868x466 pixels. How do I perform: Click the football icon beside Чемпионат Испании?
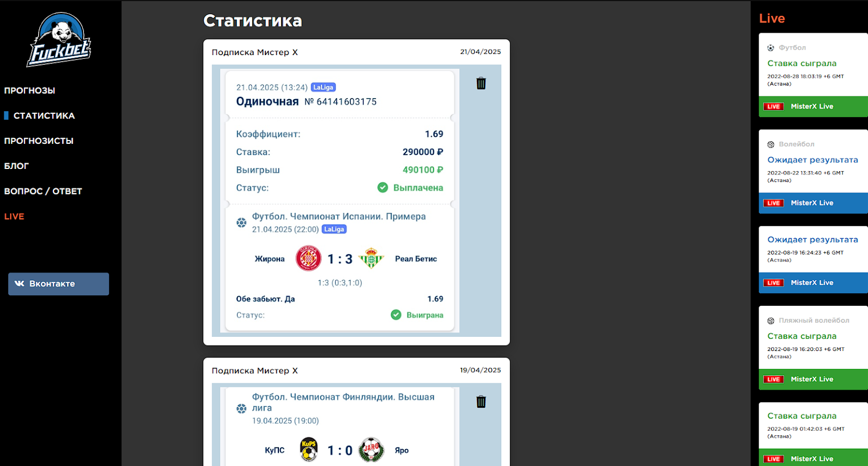pos(241,222)
